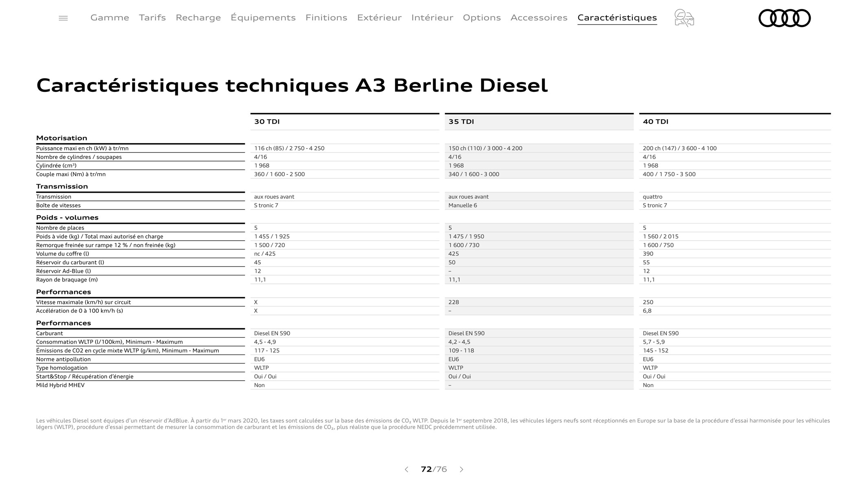Image resolution: width=868 pixels, height=488 pixels.
Task: Go to next page arrow
Action: tap(461, 469)
